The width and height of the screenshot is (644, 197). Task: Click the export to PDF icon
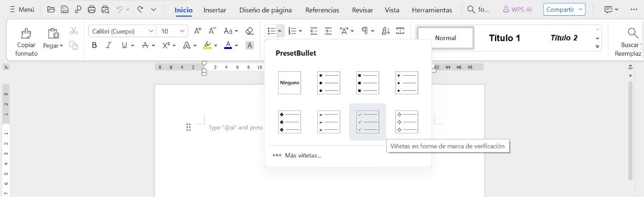[x=78, y=10]
